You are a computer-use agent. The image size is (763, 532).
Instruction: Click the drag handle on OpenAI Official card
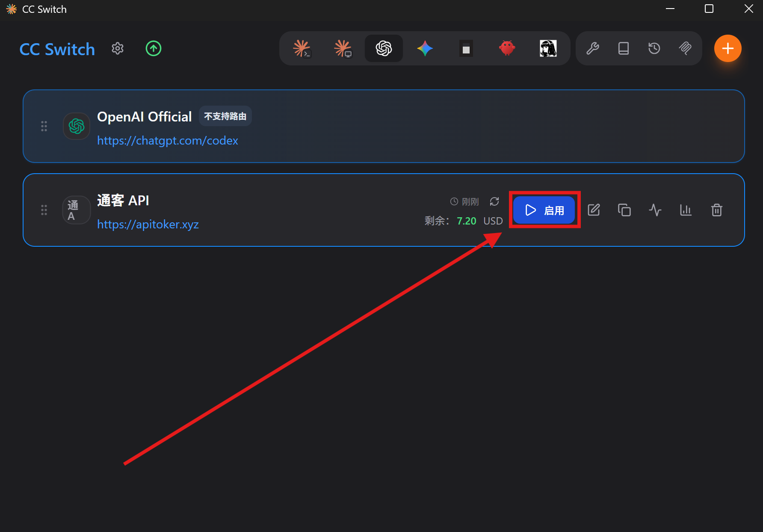(44, 126)
